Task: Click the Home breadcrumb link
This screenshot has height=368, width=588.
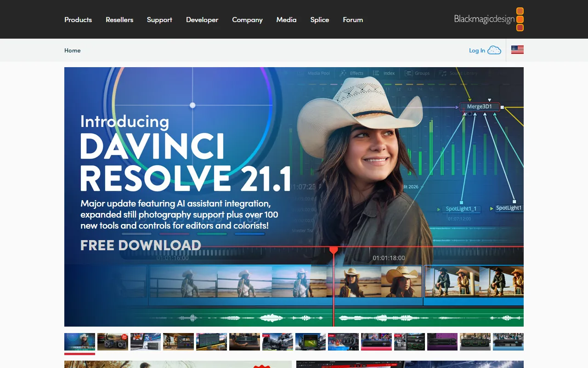Action: click(72, 51)
